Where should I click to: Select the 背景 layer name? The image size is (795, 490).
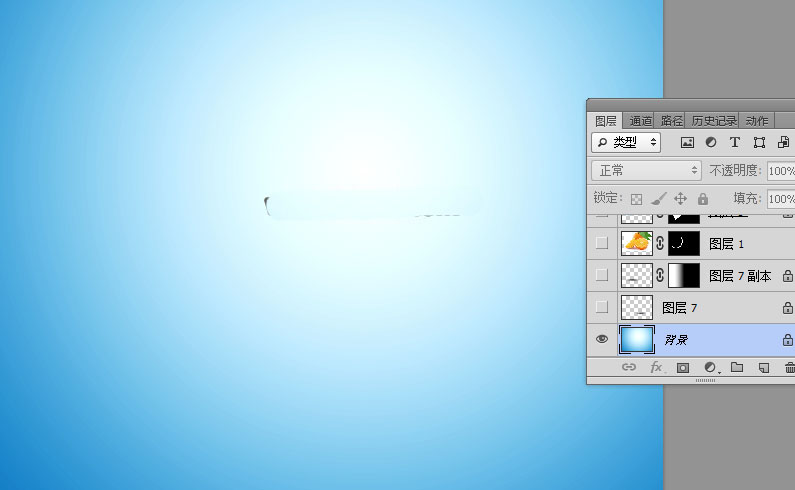676,340
